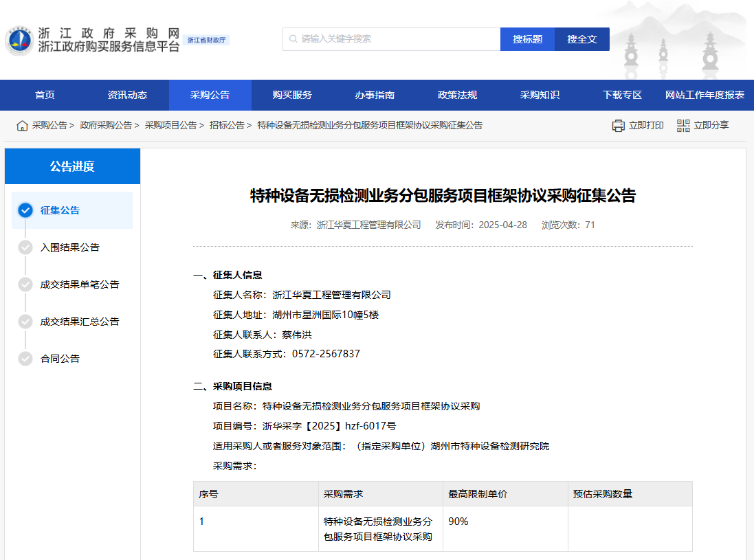Open the 成交结果单笔公告 progress step

point(79,284)
